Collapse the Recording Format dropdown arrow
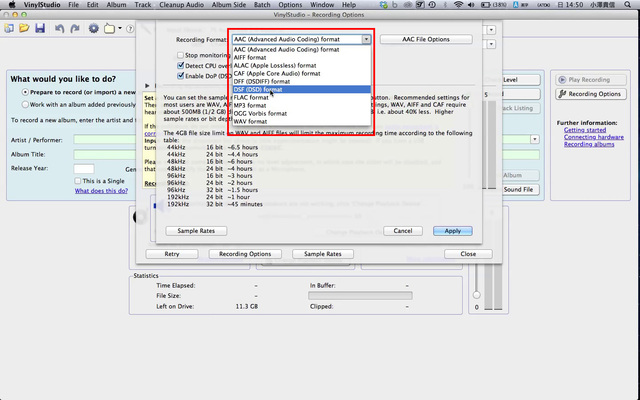The image size is (640, 400). pyautogui.click(x=367, y=39)
